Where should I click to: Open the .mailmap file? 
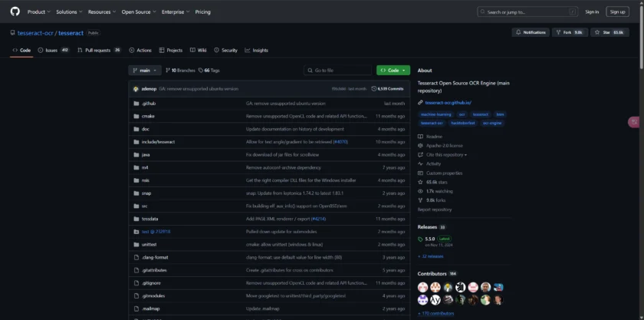[x=151, y=309]
